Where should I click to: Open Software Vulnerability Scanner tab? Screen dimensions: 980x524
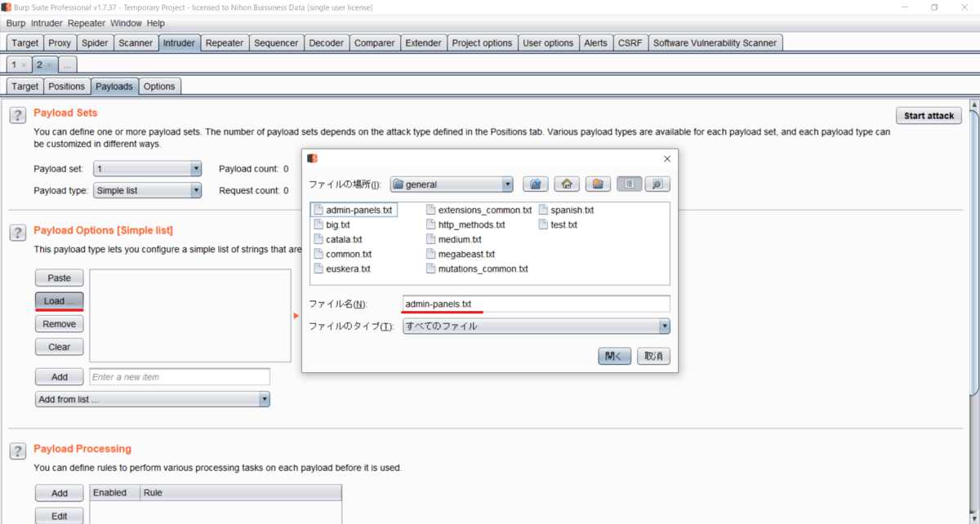pos(715,43)
